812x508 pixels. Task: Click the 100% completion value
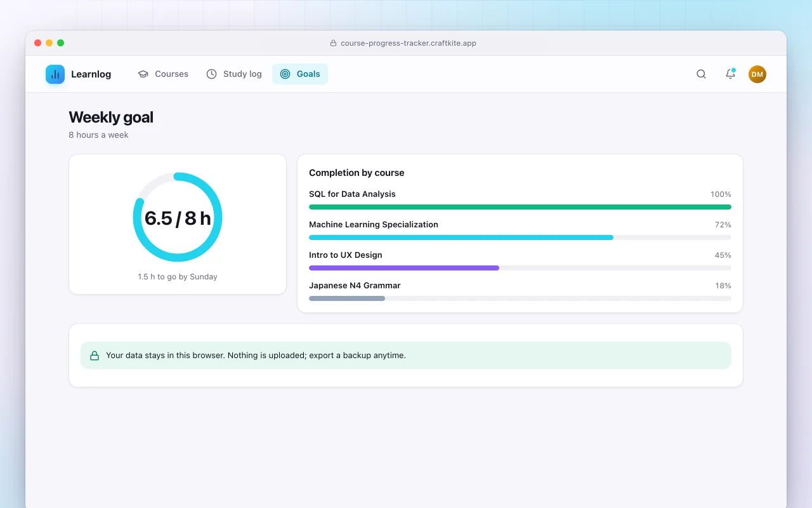(721, 194)
